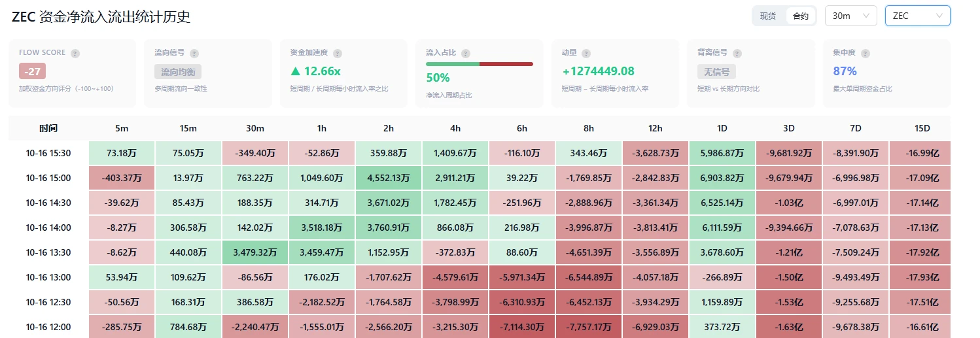Image resolution: width=980 pixels, height=338 pixels.
Task: Open the 30m interval dropdown
Action: [850, 16]
